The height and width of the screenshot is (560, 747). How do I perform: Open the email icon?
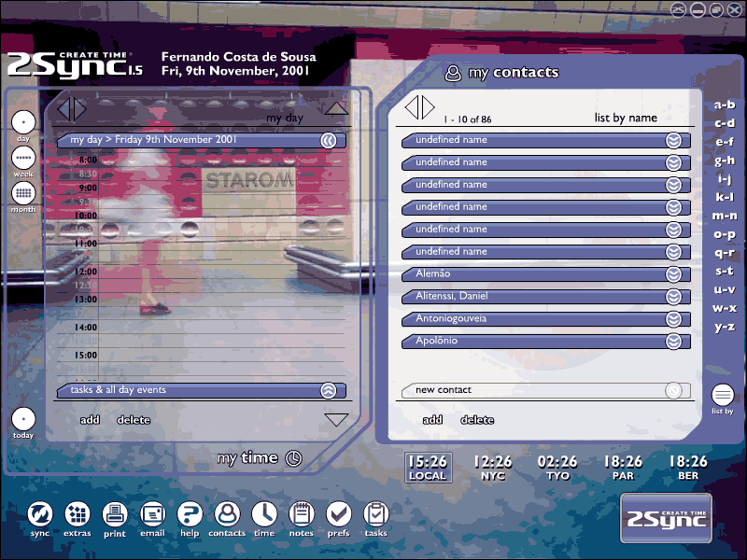pos(152,513)
